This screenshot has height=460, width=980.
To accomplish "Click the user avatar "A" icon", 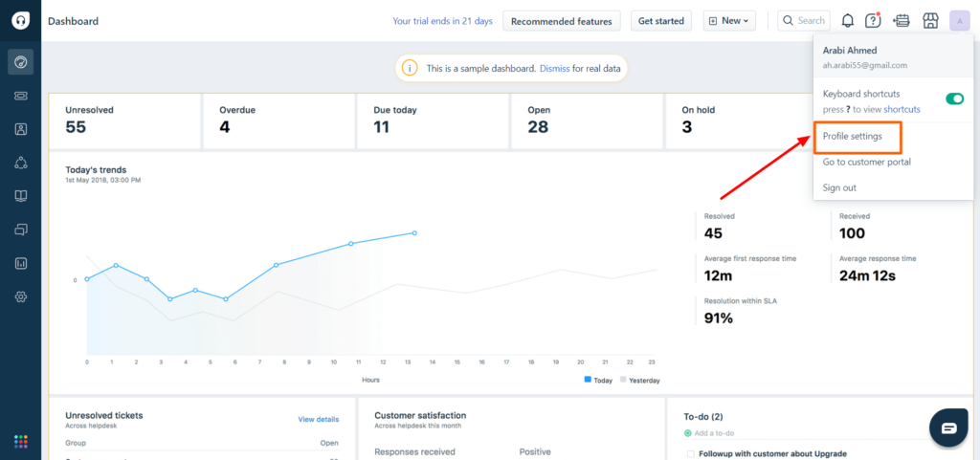I will coord(959,21).
